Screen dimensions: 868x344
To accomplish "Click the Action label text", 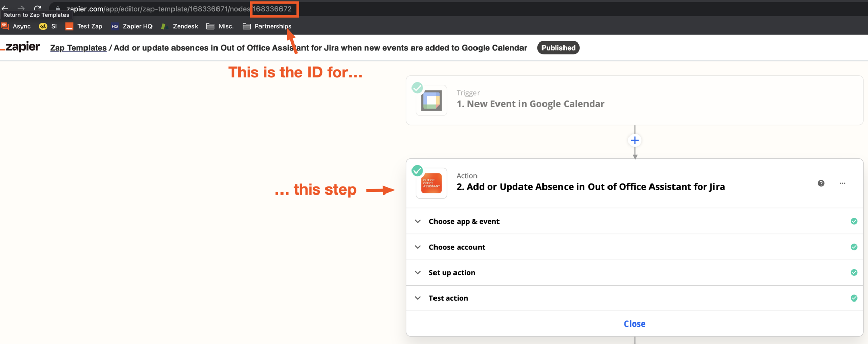I will [x=467, y=176].
